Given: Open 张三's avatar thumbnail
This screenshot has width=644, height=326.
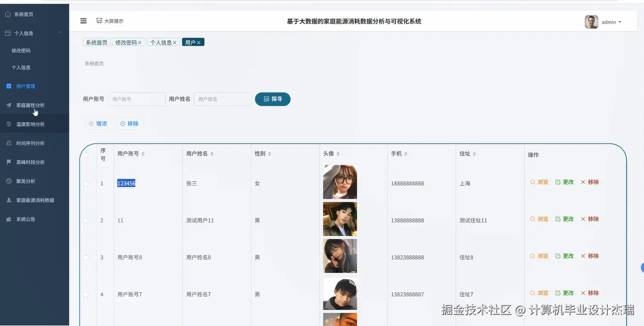Looking at the screenshot, I should [x=340, y=182].
